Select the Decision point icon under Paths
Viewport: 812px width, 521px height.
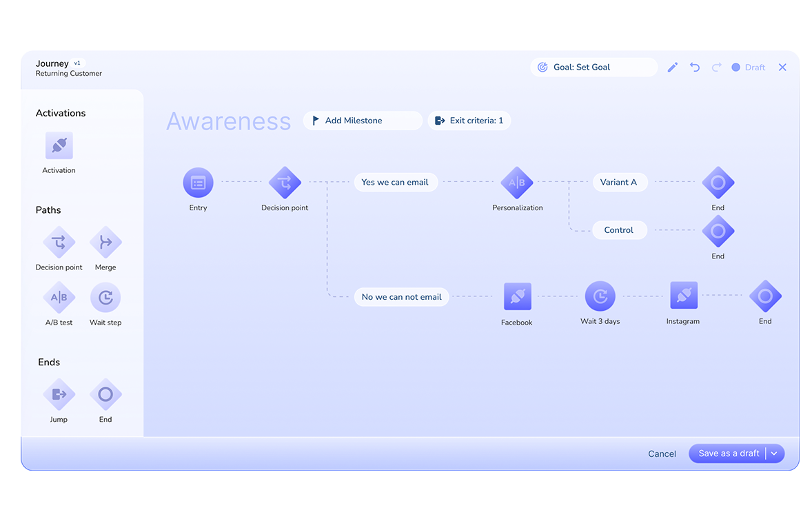coord(59,243)
